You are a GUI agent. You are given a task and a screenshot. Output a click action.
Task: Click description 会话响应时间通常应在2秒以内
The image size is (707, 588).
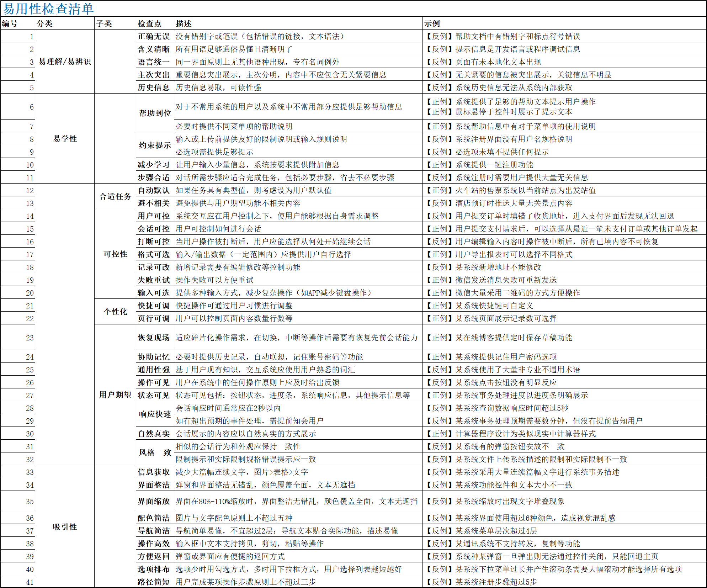[x=228, y=408]
